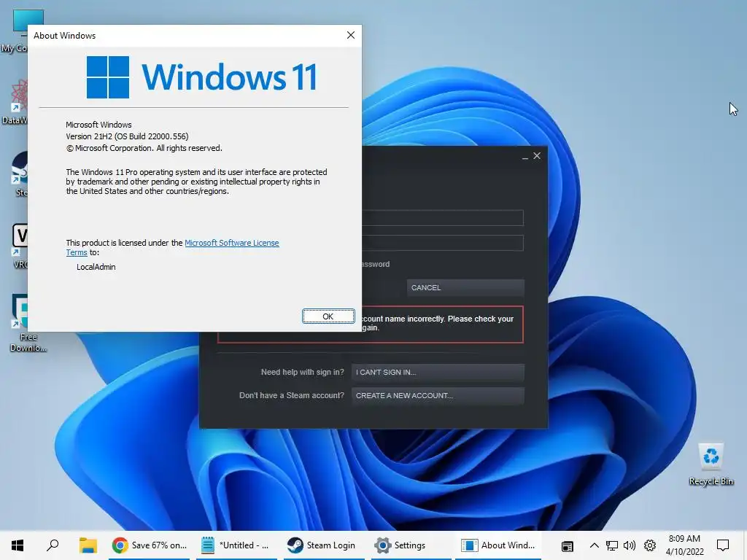Viewport: 747px width, 560px height.
Task: Click OK in About Windows dialog
Action: click(x=328, y=316)
